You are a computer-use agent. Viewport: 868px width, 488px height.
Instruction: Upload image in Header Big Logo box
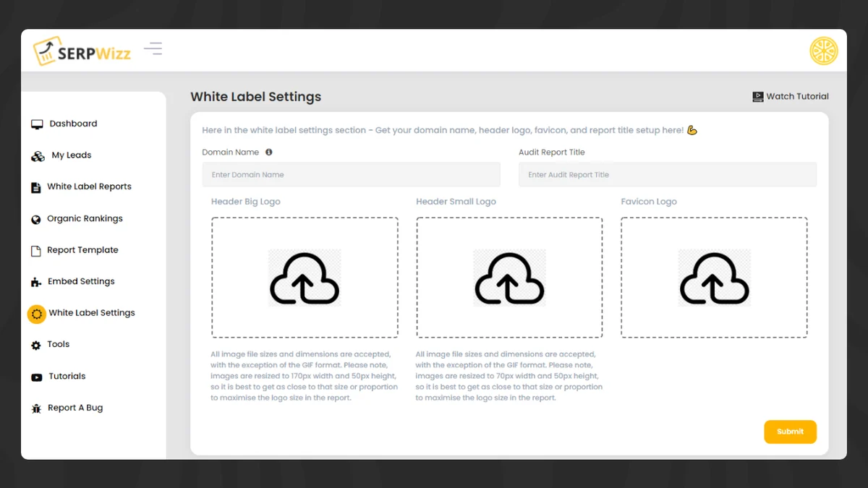[x=305, y=278]
